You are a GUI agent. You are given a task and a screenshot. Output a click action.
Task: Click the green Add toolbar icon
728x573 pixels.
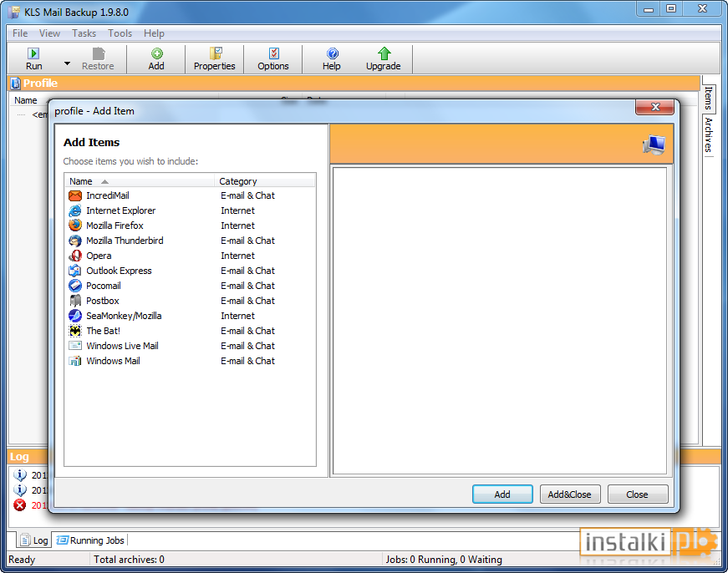tap(157, 53)
